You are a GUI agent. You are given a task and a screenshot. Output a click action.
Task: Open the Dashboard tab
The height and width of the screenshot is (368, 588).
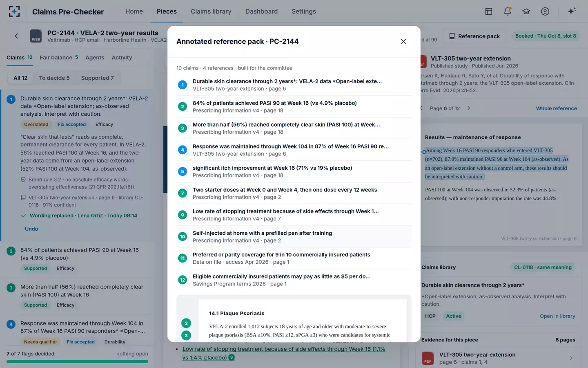coord(261,11)
